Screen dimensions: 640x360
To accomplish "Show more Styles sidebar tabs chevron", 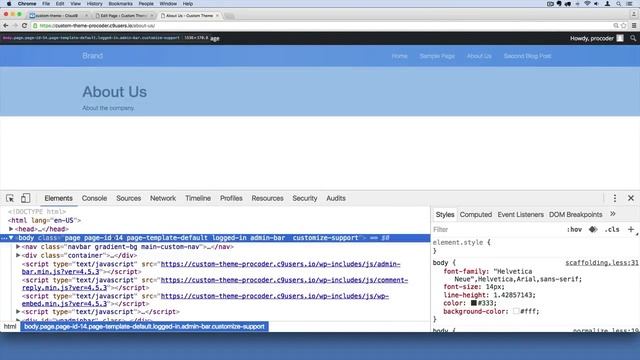I will pyautogui.click(x=613, y=214).
